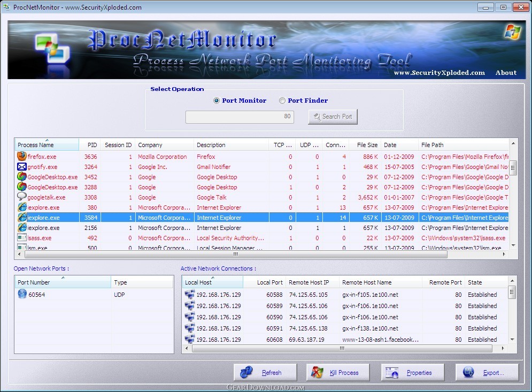Viewport: 532px width, 392px height.
Task: Select the googletalk.exe process row name
Action: [x=47, y=197]
